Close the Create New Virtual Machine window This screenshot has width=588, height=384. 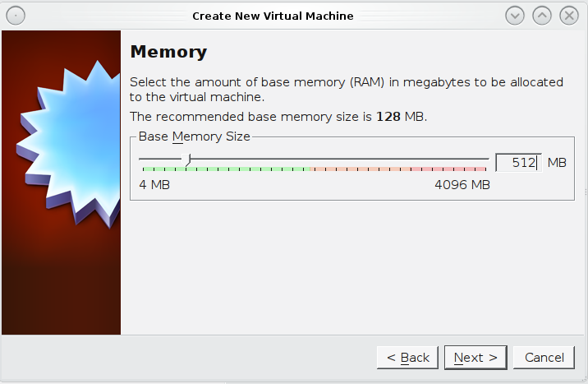569,16
